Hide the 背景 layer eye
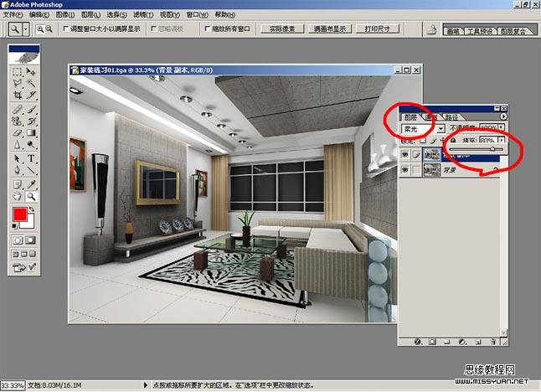541x392 pixels. pyautogui.click(x=405, y=170)
